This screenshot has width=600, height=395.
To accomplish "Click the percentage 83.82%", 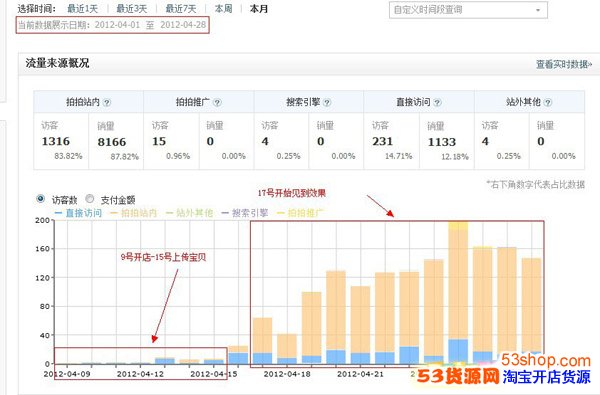I will point(68,156).
